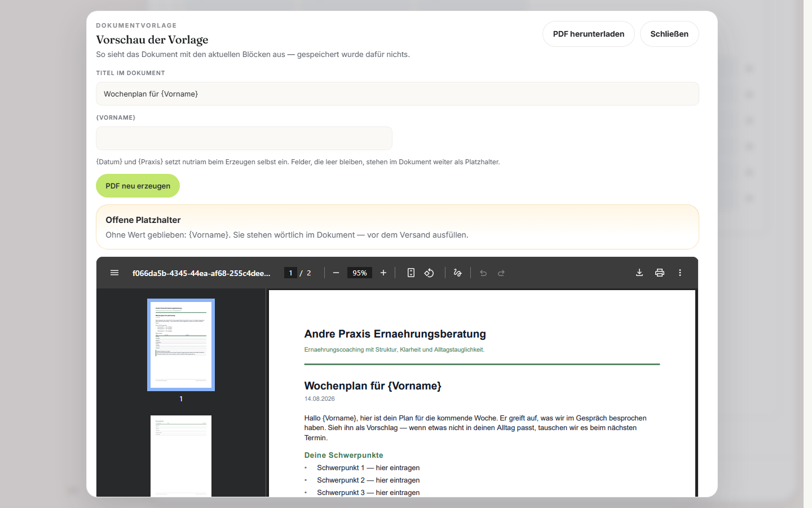
Task: Focus the empty {Vorname} input field
Action: 244,138
